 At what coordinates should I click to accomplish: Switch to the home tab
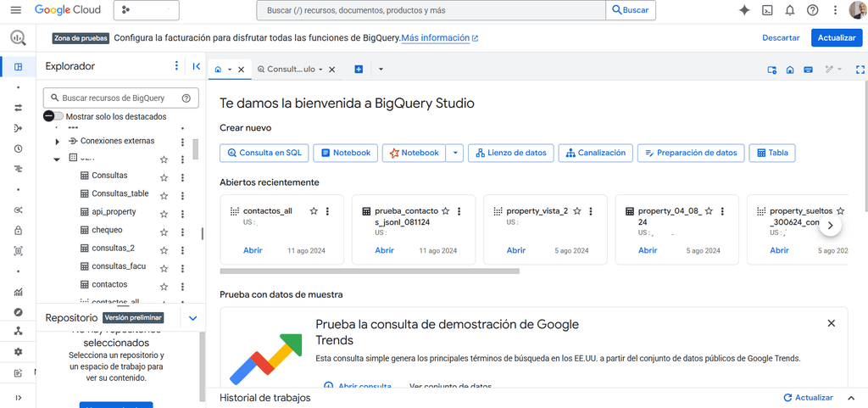click(x=218, y=70)
